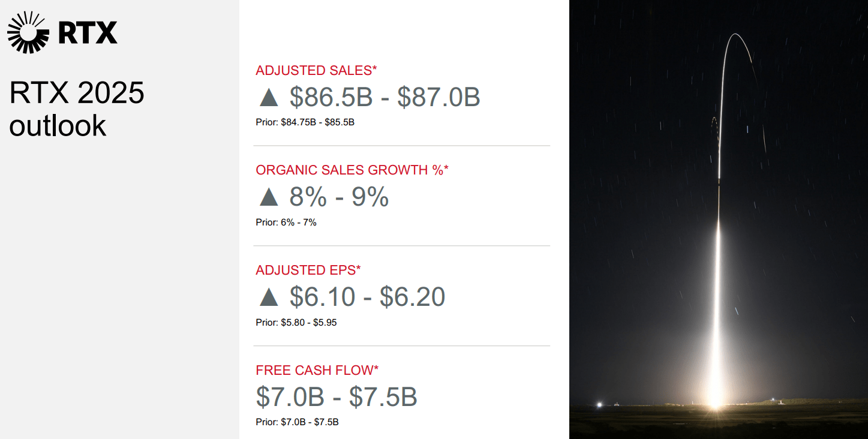Click the small "Prior: $7.0B - $7.5B" note
Screen dimensions: 868x439
pos(297,422)
